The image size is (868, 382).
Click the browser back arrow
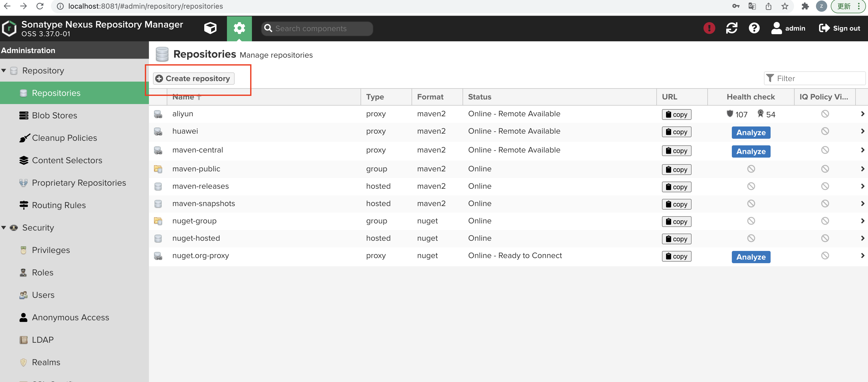[x=7, y=6]
